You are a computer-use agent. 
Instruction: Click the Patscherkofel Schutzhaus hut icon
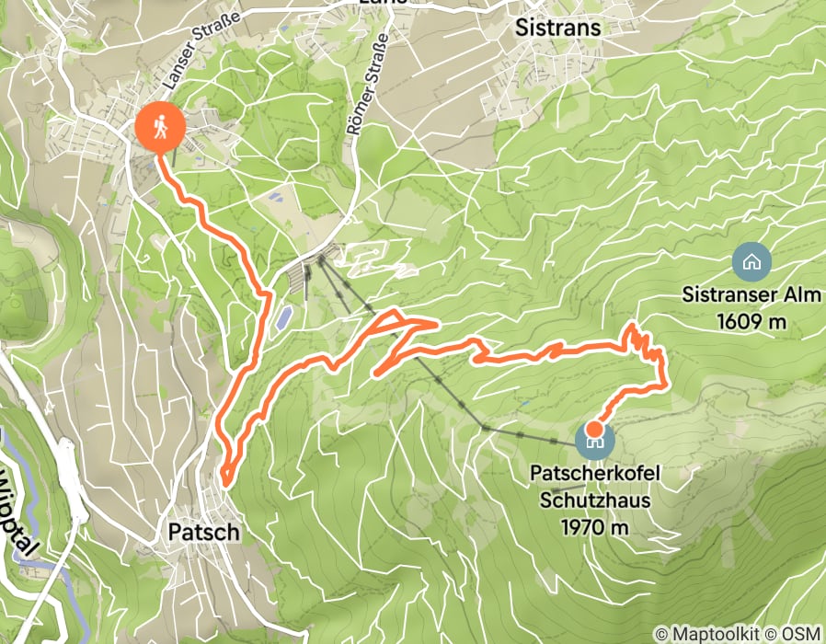595,440
